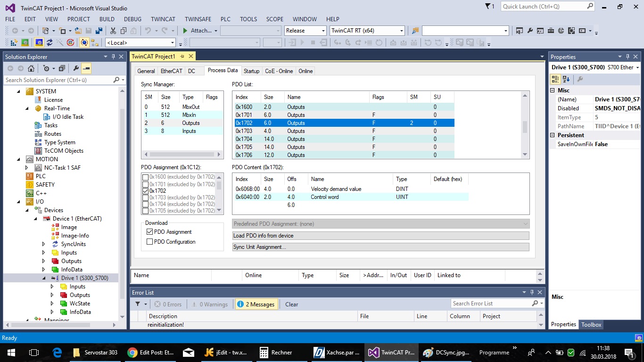Screen dimensions: 644x362
Task: Click the Copy icon in the toolbar
Action: tap(124, 31)
